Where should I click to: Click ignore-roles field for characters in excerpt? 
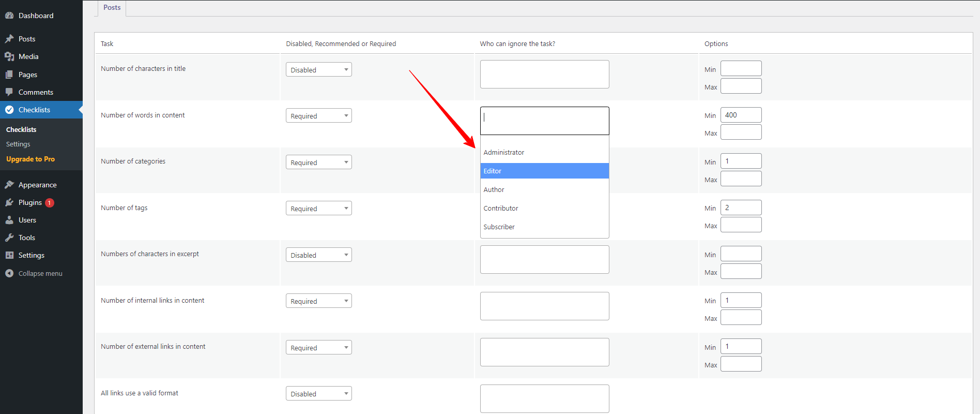(x=545, y=259)
